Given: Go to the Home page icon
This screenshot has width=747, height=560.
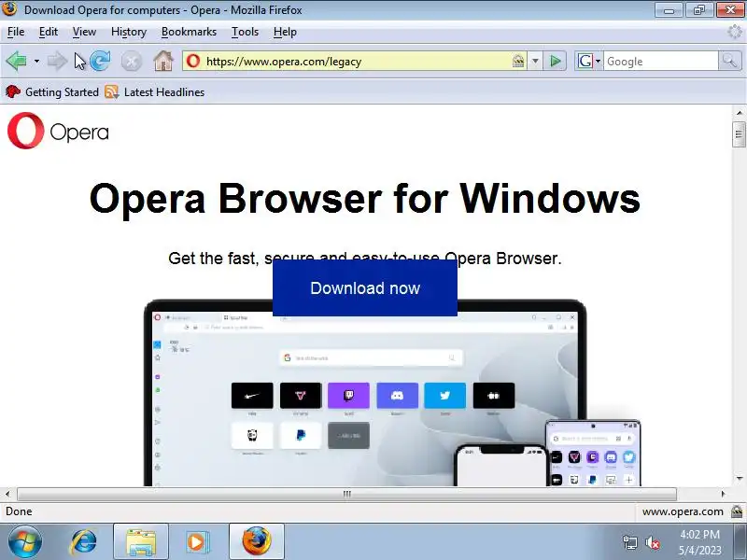Looking at the screenshot, I should pos(162,61).
